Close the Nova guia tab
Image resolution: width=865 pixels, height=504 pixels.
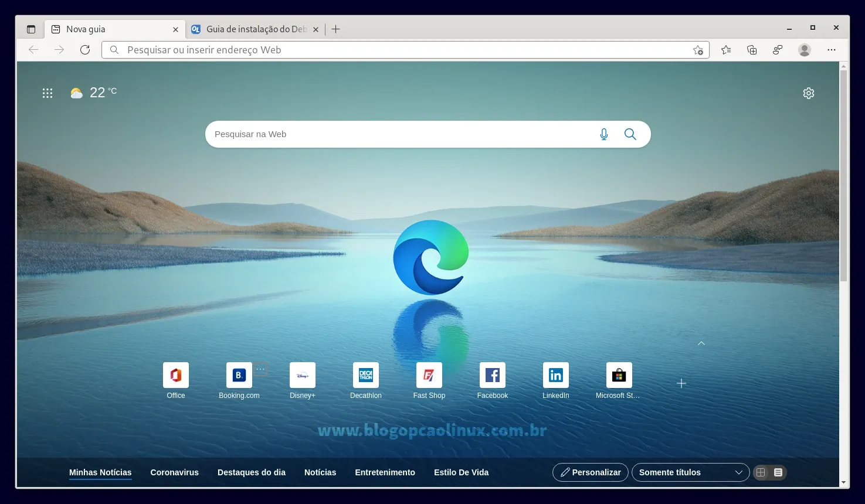[175, 29]
